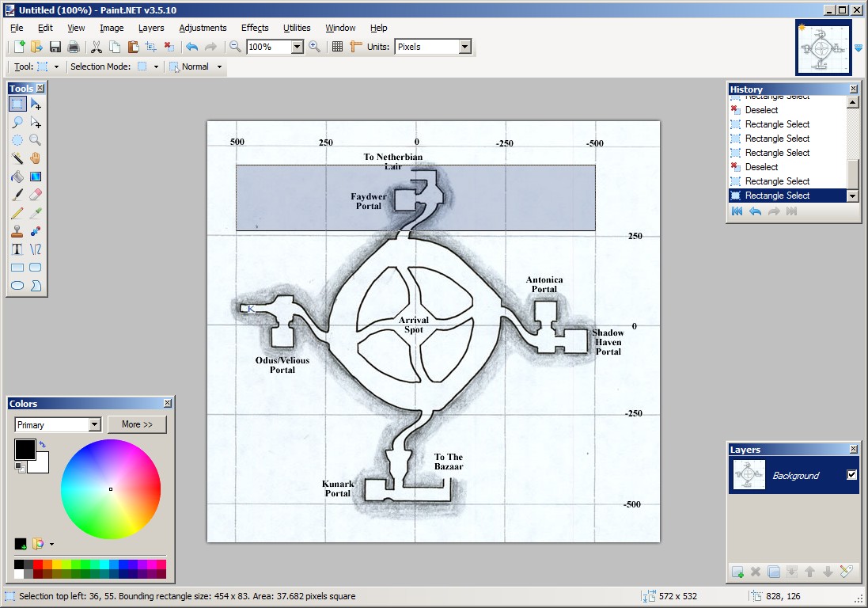Open the Layers menu
Viewport: 868px width, 608px height.
pos(151,28)
